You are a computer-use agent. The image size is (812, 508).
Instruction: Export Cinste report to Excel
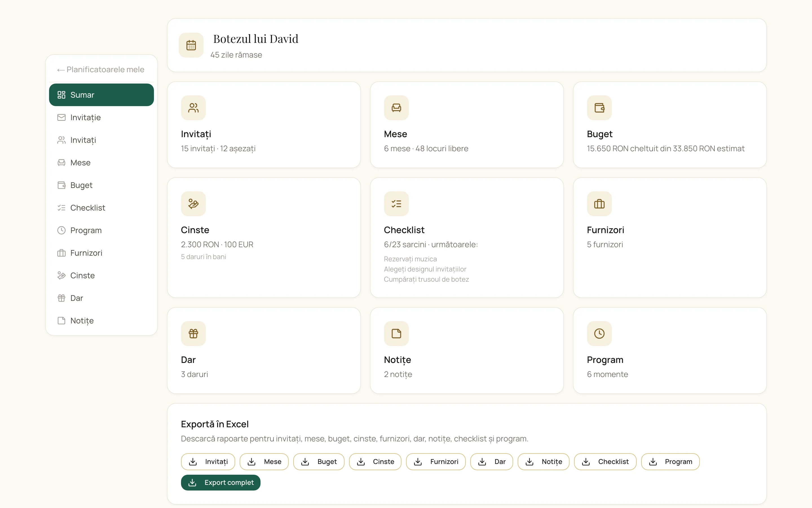pyautogui.click(x=375, y=462)
